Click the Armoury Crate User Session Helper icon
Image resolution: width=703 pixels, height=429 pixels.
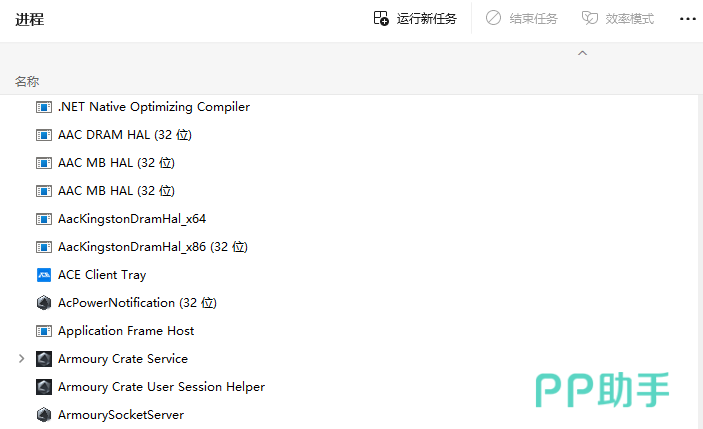pos(44,387)
